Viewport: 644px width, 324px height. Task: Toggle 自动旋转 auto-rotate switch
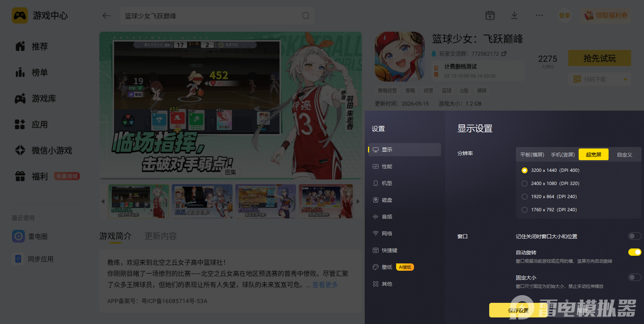pyautogui.click(x=635, y=252)
